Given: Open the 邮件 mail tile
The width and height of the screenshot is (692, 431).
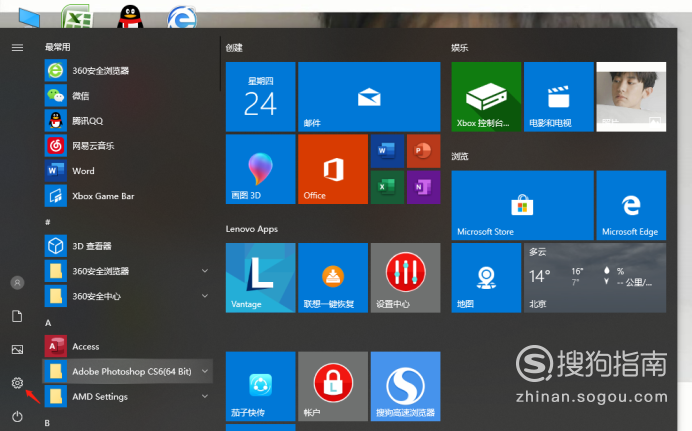Looking at the screenshot, I should click(x=369, y=97).
